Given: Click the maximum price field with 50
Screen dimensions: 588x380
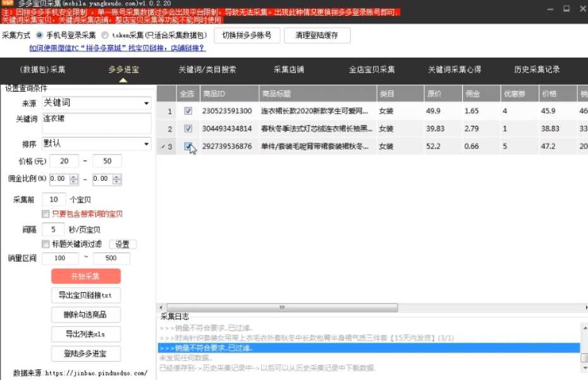Looking at the screenshot, I should click(107, 161).
